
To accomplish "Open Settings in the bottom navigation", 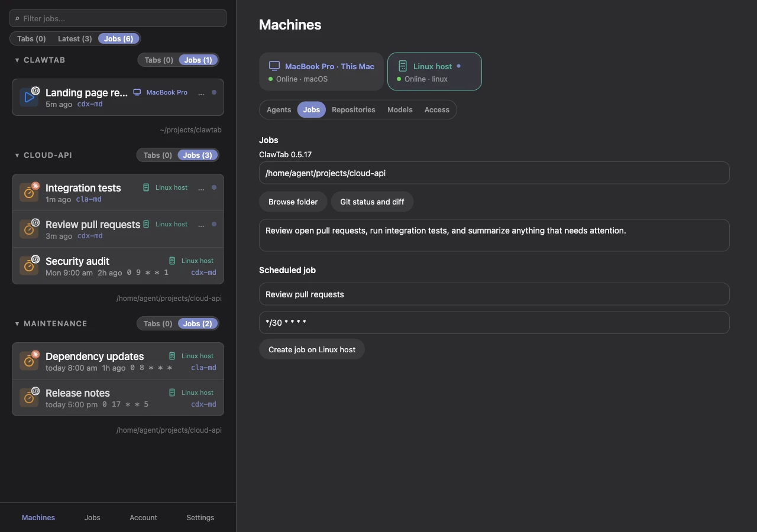I will pos(200,518).
